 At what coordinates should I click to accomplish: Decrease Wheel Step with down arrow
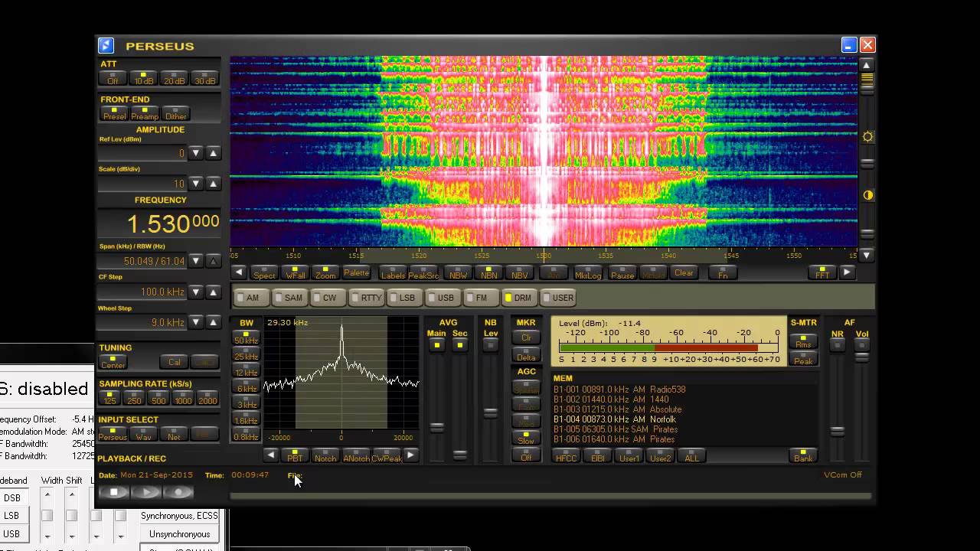[196, 322]
